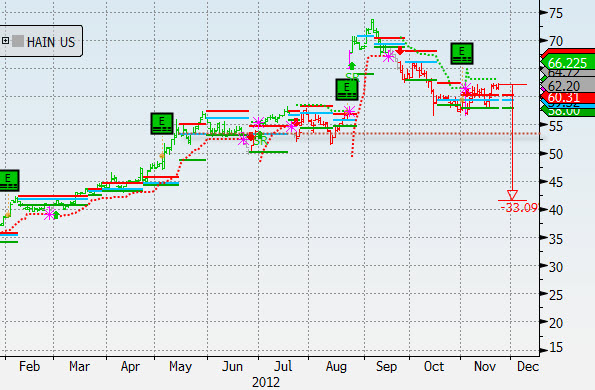Click the 35 price axis label

click(x=556, y=239)
